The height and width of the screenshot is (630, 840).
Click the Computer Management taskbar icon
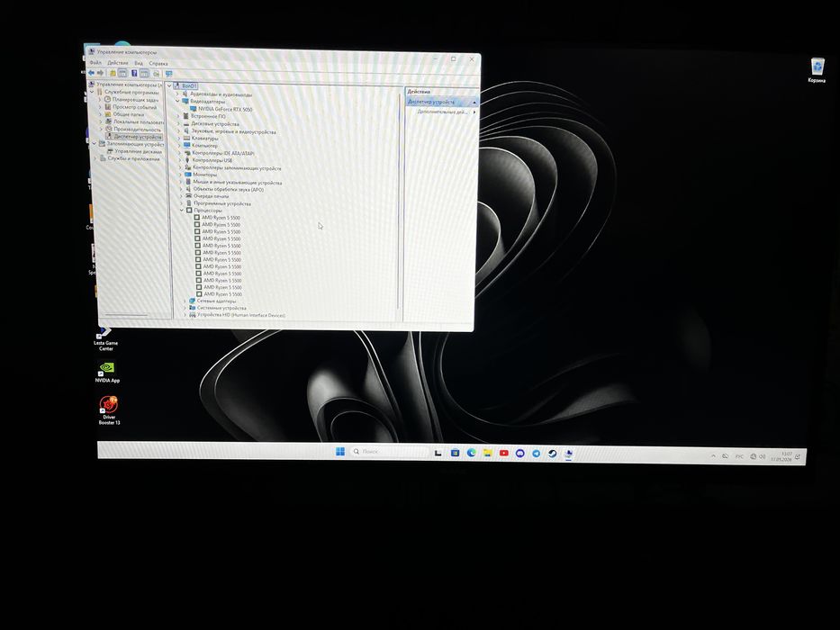coord(568,454)
